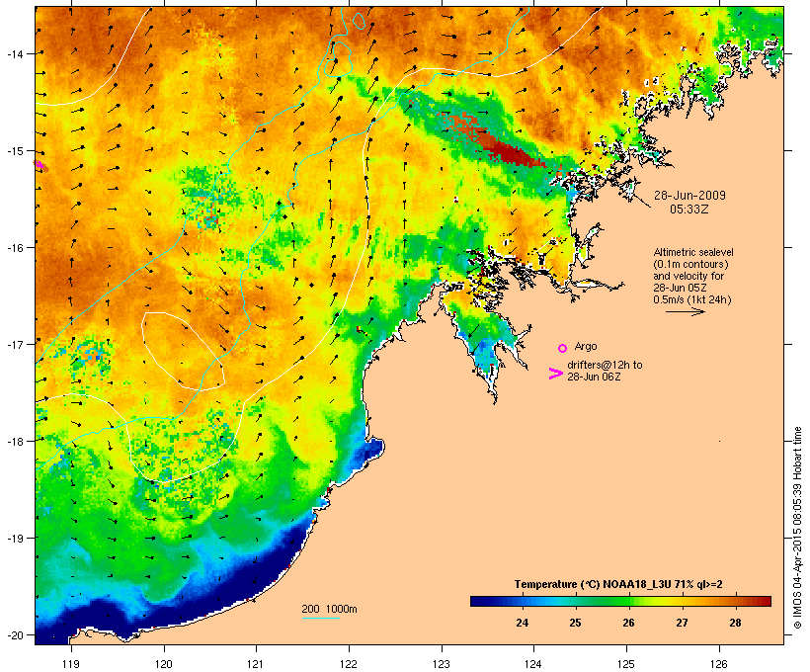Image resolution: width=810 pixels, height=672 pixels.
Task: Click the '0.5m/s (1kt 24h)' text
Action: point(692,299)
